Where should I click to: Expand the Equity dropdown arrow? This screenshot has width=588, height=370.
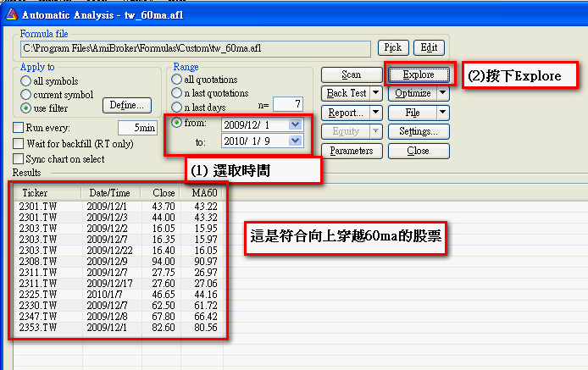375,131
